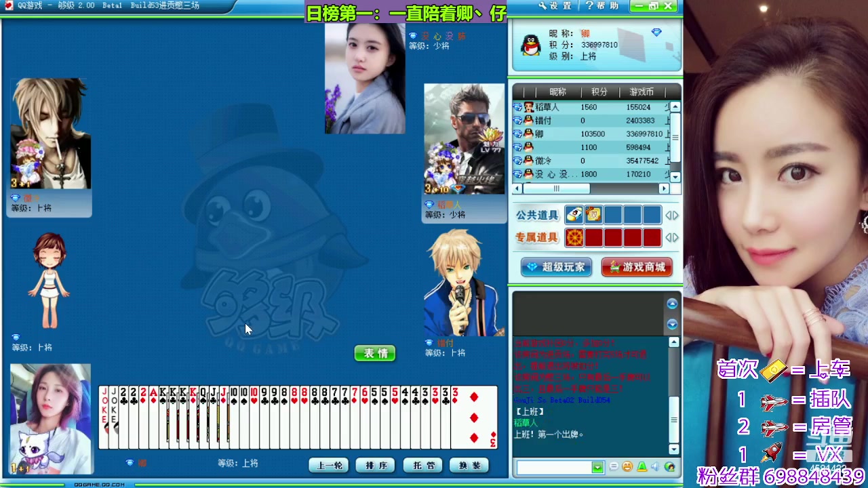Open the chat font color A icon
The image size is (868, 488).
642,467
